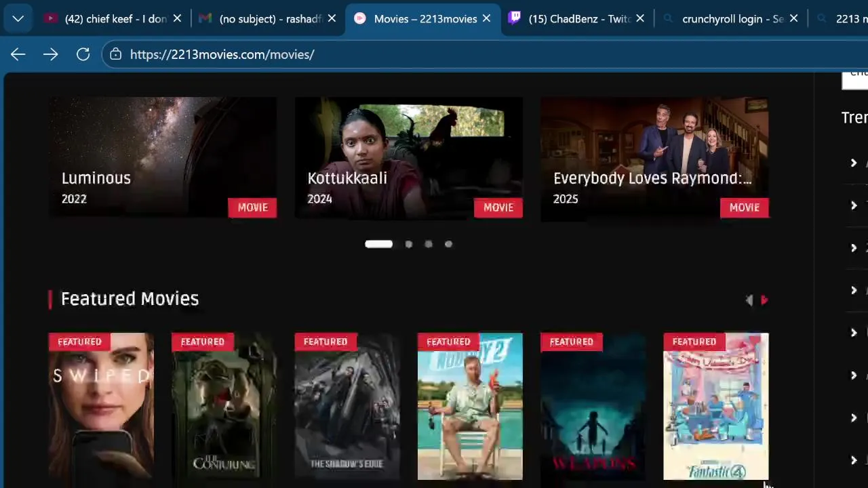This screenshot has width=868, height=488.
Task: Open the tab list dropdown chevron
Action: pos(18,19)
